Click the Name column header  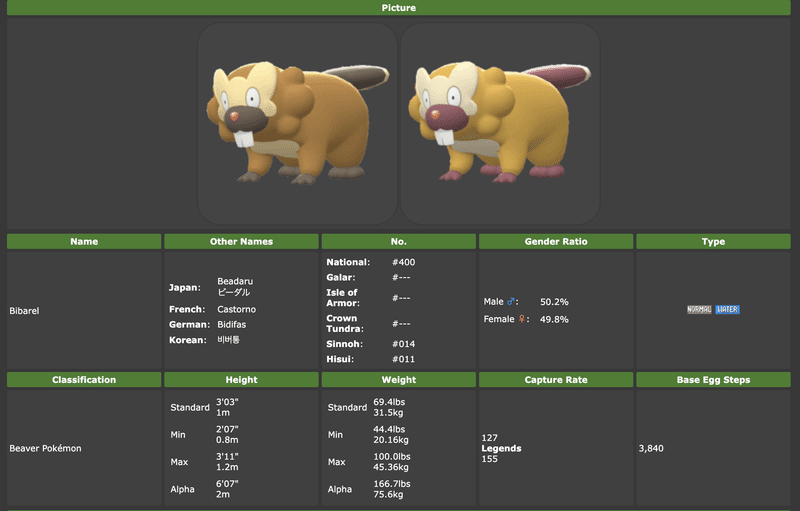[x=84, y=241]
